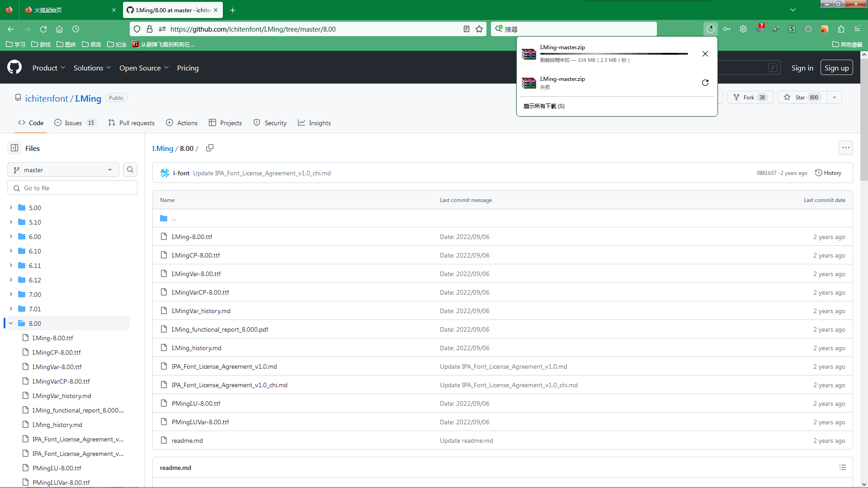Open the more options ellipsis menu
This screenshot has width=868, height=488.
coord(845,148)
